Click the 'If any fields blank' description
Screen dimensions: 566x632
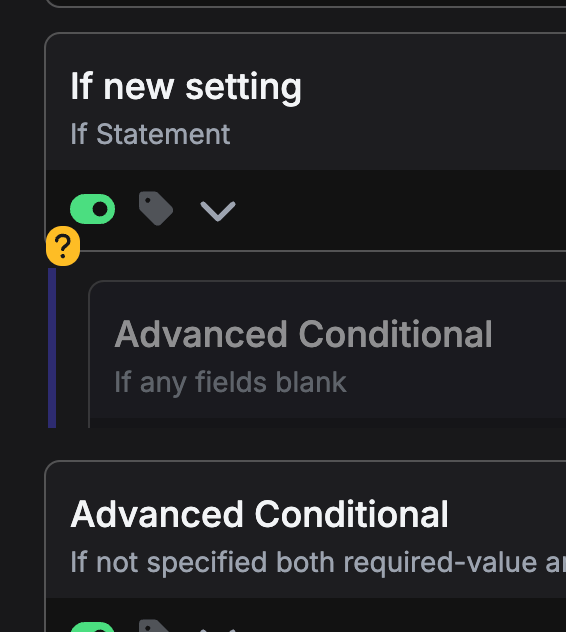(230, 382)
